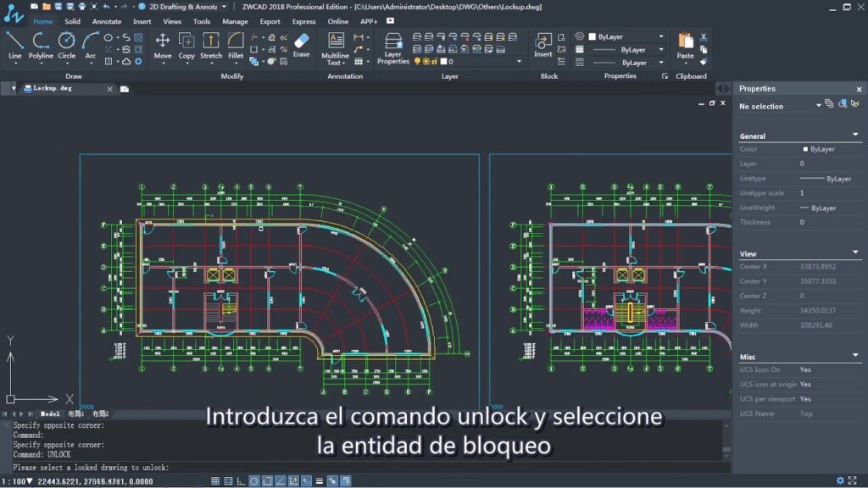Open the layer 0 dropdown list
The width and height of the screenshot is (868, 488).
(x=519, y=61)
